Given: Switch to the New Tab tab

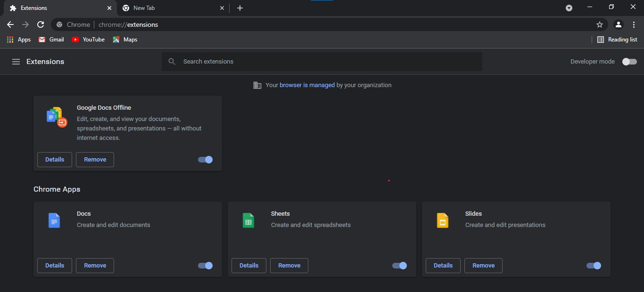Looking at the screenshot, I should (172, 8).
